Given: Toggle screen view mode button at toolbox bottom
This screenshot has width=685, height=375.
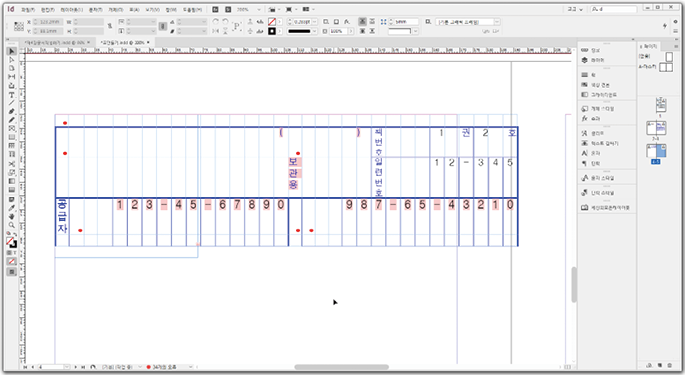Looking at the screenshot, I should tap(12, 272).
